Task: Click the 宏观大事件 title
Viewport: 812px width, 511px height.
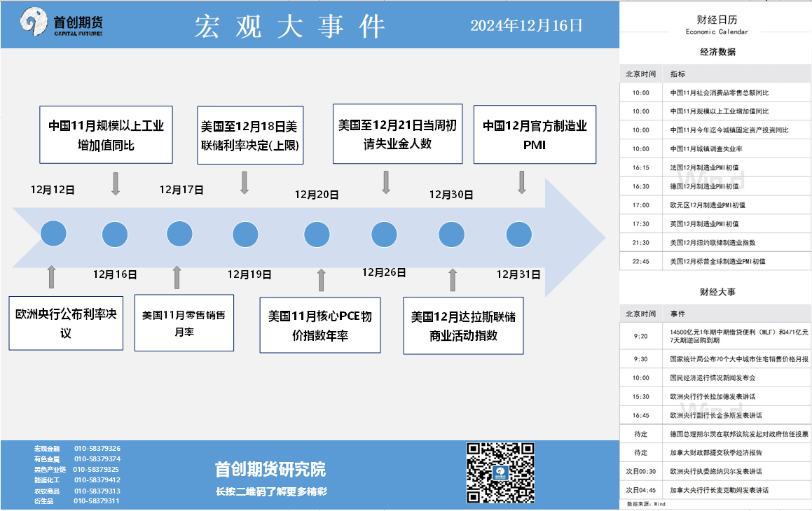Action: (289, 27)
